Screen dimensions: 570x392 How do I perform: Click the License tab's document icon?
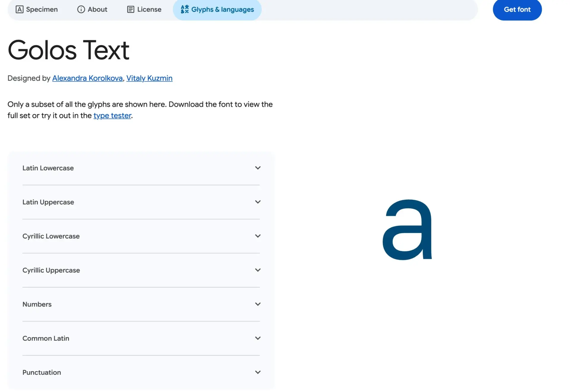pyautogui.click(x=131, y=9)
